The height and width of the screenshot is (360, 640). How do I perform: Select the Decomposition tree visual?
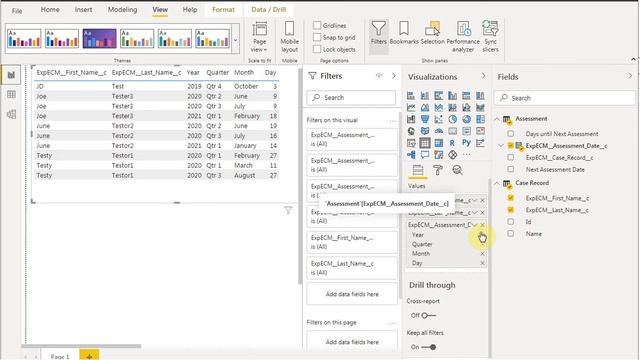[x=411, y=155]
